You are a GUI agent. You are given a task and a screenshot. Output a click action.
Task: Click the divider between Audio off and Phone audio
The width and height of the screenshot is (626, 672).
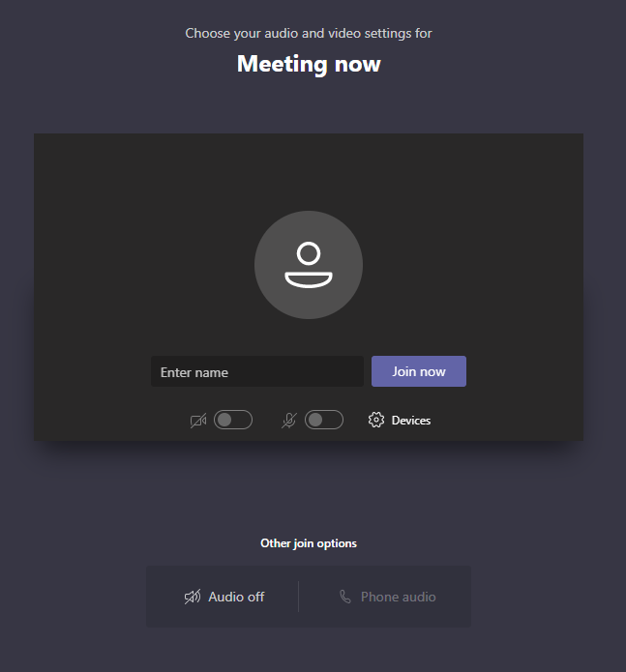point(298,597)
